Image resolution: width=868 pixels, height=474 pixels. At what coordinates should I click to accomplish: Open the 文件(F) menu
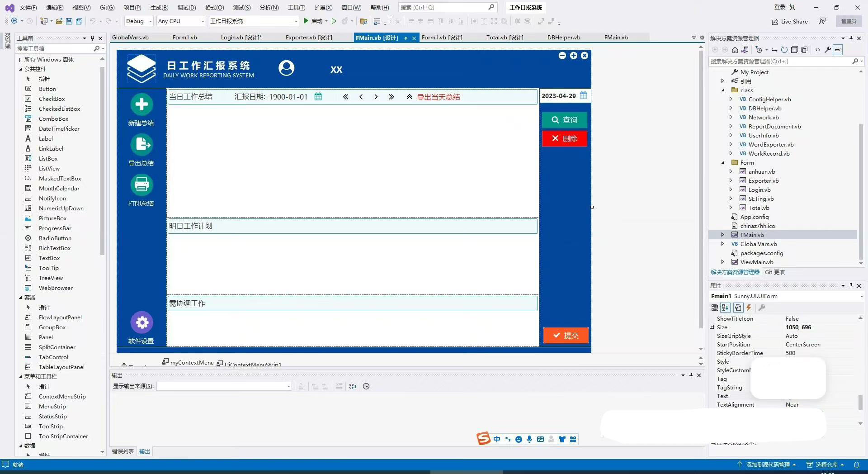pyautogui.click(x=28, y=7)
